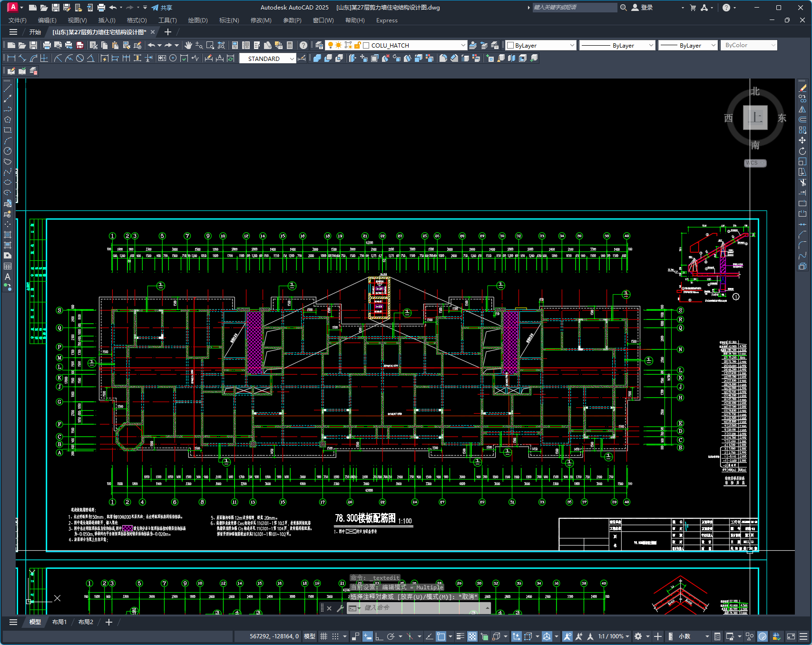The height and width of the screenshot is (645, 812).
Task: Toggle transparency display in status bar
Action: (x=472, y=636)
